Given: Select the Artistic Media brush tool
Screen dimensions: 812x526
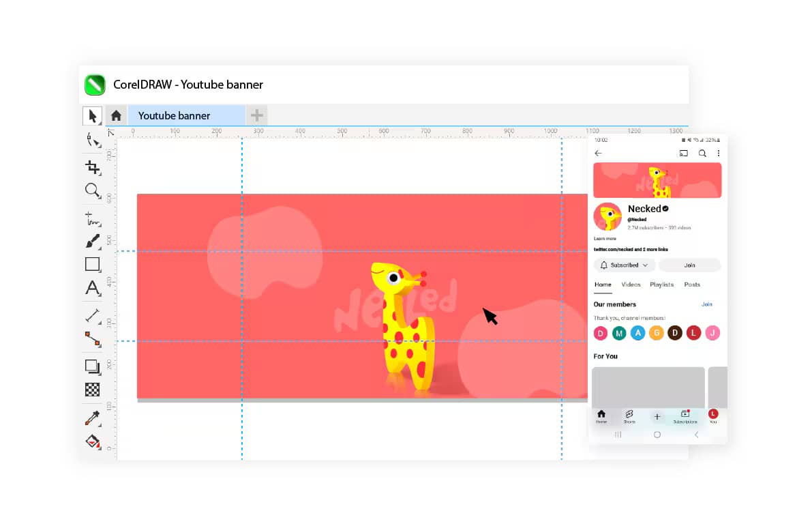Looking at the screenshot, I should click(93, 241).
